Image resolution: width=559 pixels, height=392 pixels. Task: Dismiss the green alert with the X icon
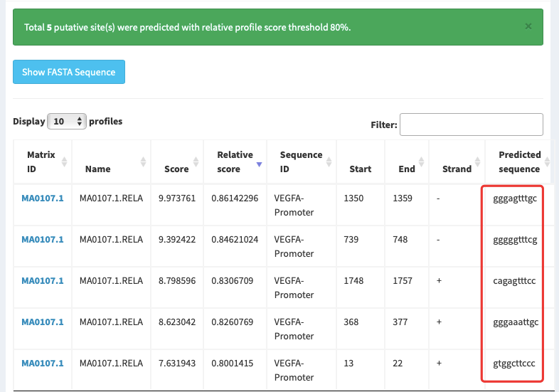[528, 26]
